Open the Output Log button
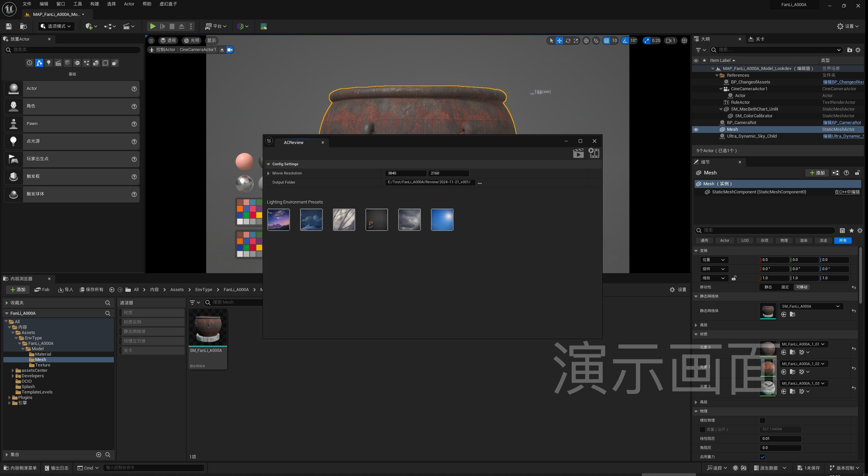The height and width of the screenshot is (476, 868). pyautogui.click(x=56, y=468)
